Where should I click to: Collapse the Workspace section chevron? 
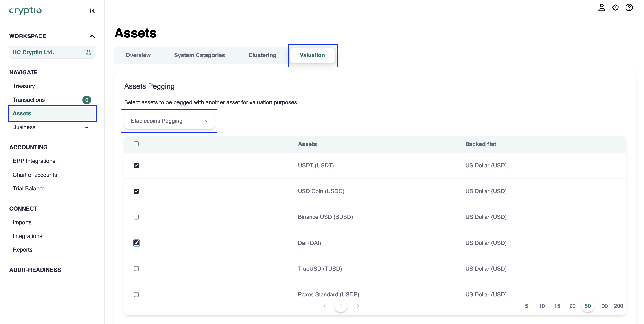click(x=92, y=36)
